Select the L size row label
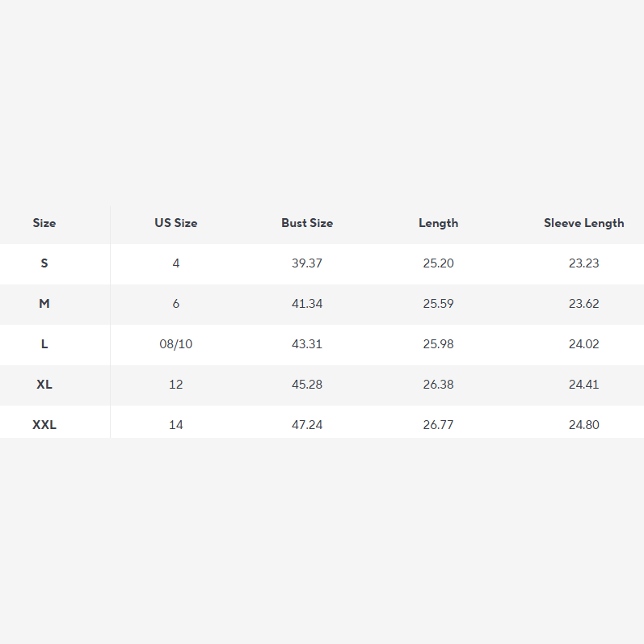 [x=44, y=344]
